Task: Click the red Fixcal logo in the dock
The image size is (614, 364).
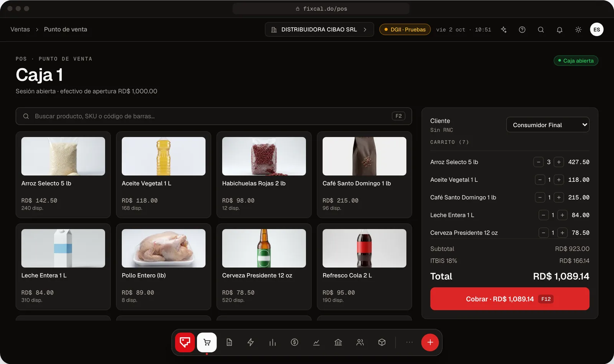Action: (185, 342)
